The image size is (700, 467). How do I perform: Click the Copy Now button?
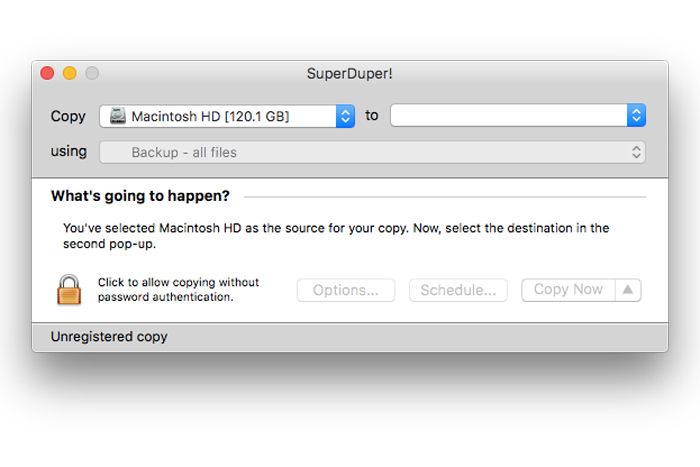point(568,290)
